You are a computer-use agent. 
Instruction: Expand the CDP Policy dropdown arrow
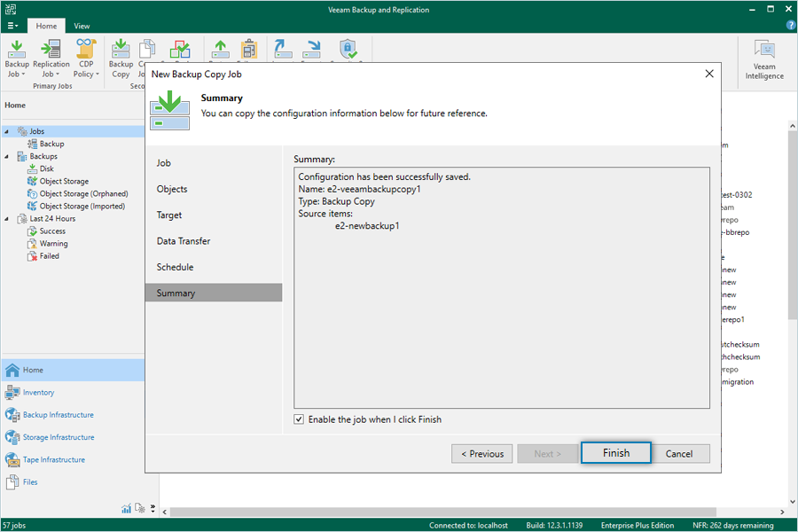point(98,74)
